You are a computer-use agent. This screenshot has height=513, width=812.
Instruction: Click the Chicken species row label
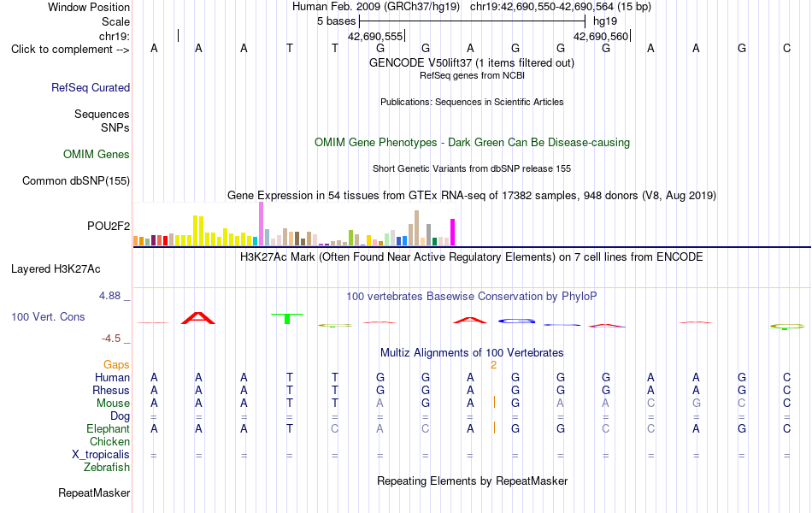coord(109,441)
